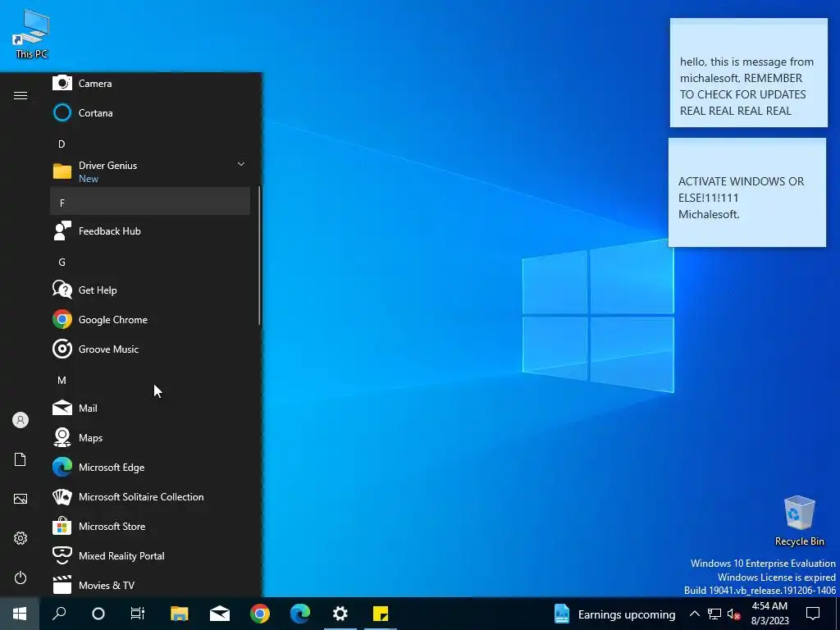Click Cortana circle on taskbar
This screenshot has width=840, height=630.
coord(98,614)
